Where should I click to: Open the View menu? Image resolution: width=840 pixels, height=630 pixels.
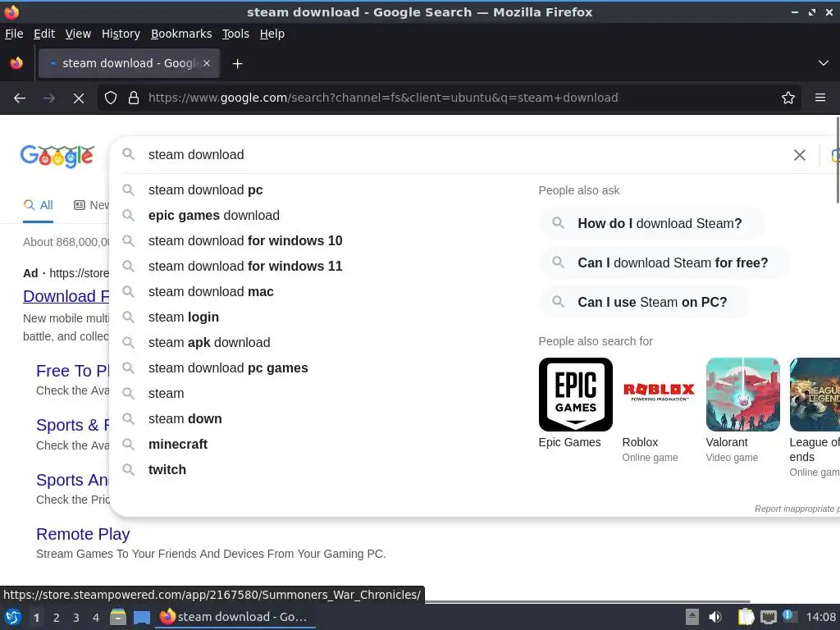coord(78,34)
